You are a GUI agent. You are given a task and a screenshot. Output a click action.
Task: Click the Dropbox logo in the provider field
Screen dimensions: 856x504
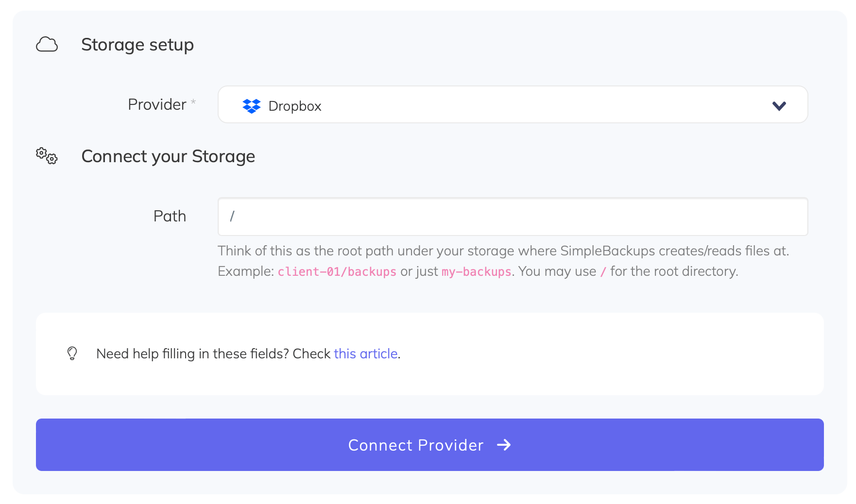(251, 105)
